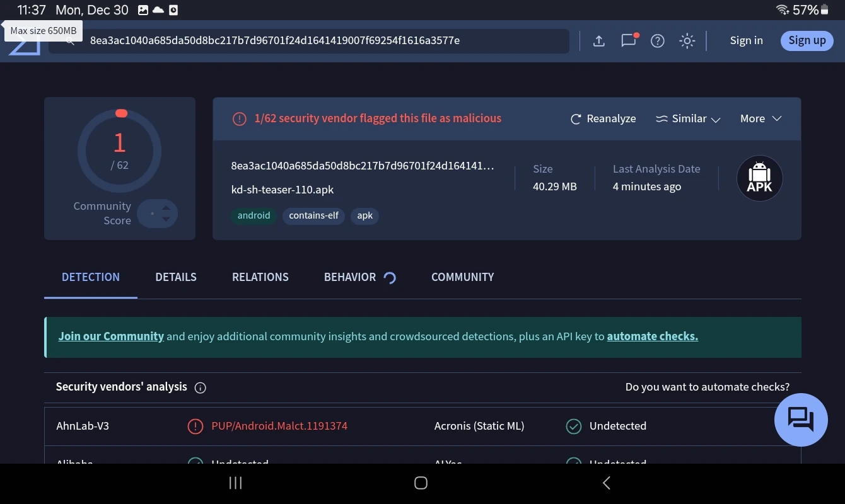Open the file upload icon
Viewport: 845px width, 504px height.
tap(598, 40)
